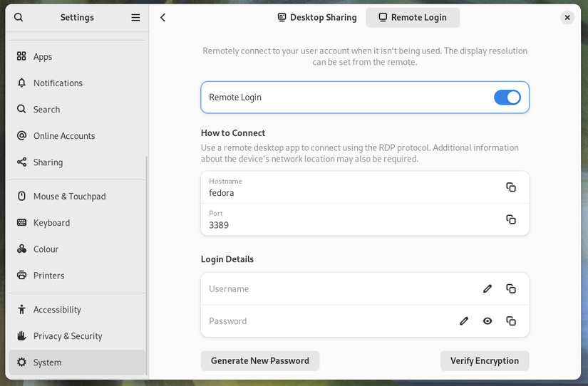Turn off the Remote Login switch

pos(507,97)
